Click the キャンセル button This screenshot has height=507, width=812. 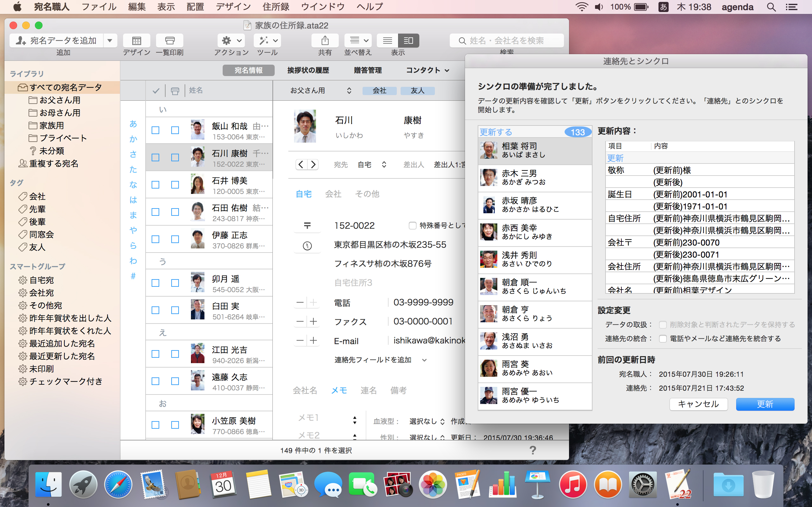click(698, 404)
